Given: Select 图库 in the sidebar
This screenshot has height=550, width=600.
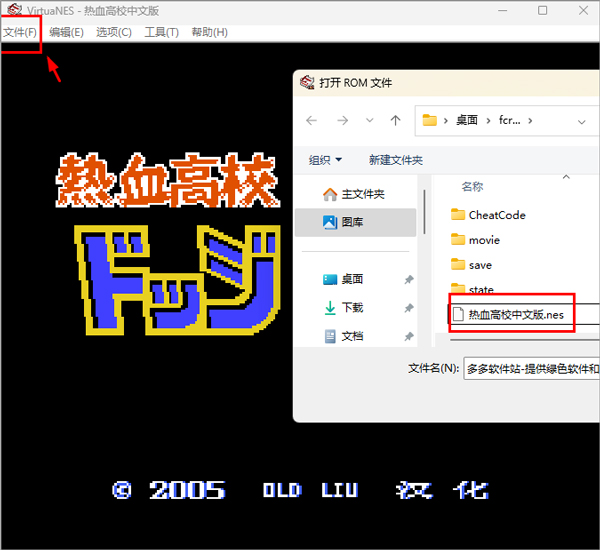Looking at the screenshot, I should coord(355,222).
